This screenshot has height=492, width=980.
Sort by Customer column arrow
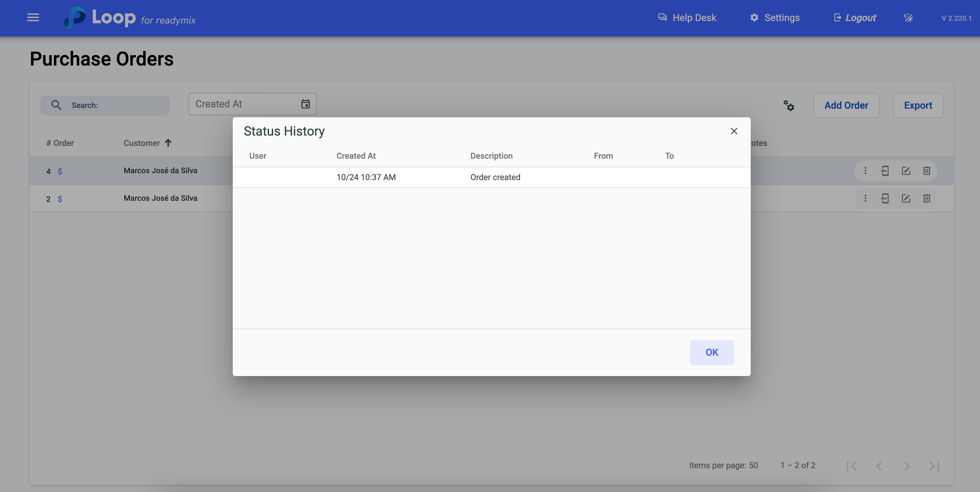click(x=168, y=143)
